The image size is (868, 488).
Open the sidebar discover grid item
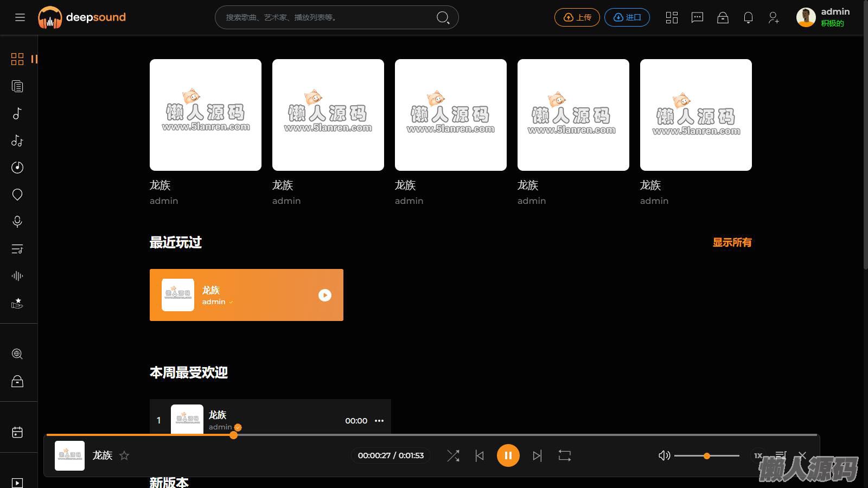click(17, 59)
